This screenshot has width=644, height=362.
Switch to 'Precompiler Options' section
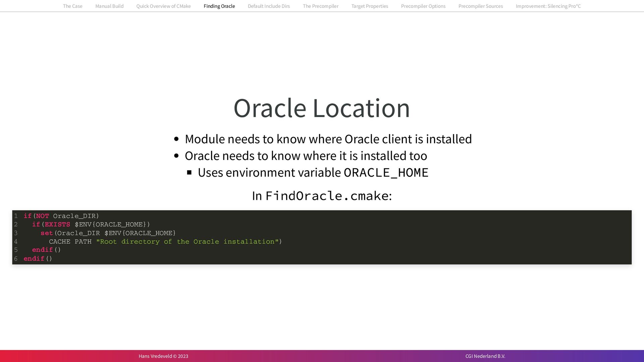423,6
